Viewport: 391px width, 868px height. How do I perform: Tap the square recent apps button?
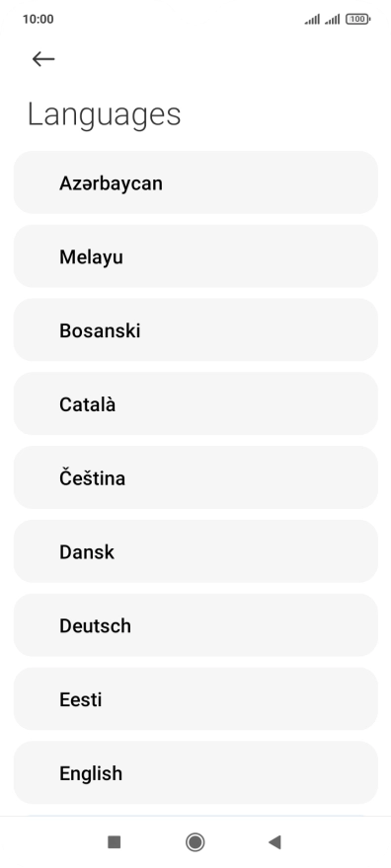pos(115,842)
